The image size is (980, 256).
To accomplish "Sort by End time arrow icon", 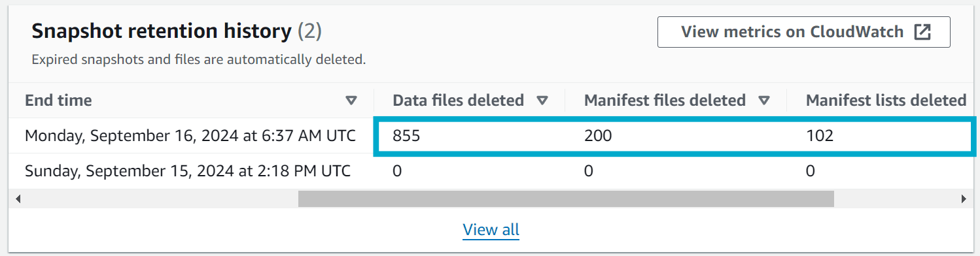I will [351, 101].
